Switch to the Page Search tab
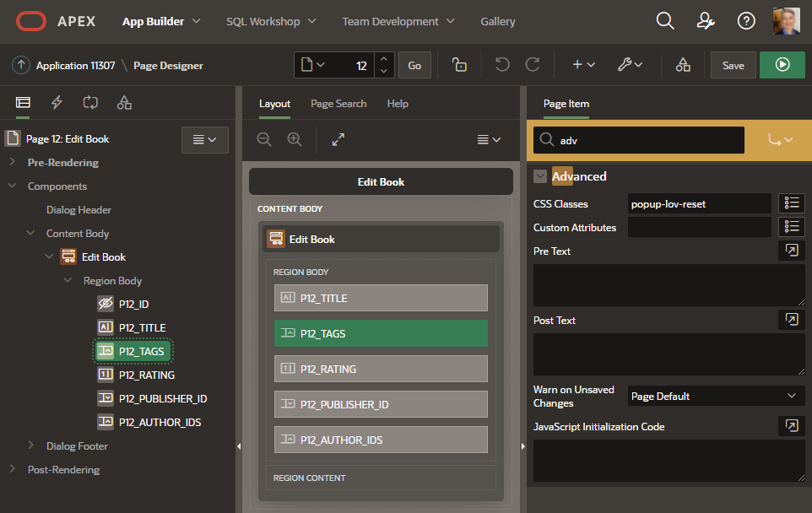The width and height of the screenshot is (812, 513). coord(338,104)
